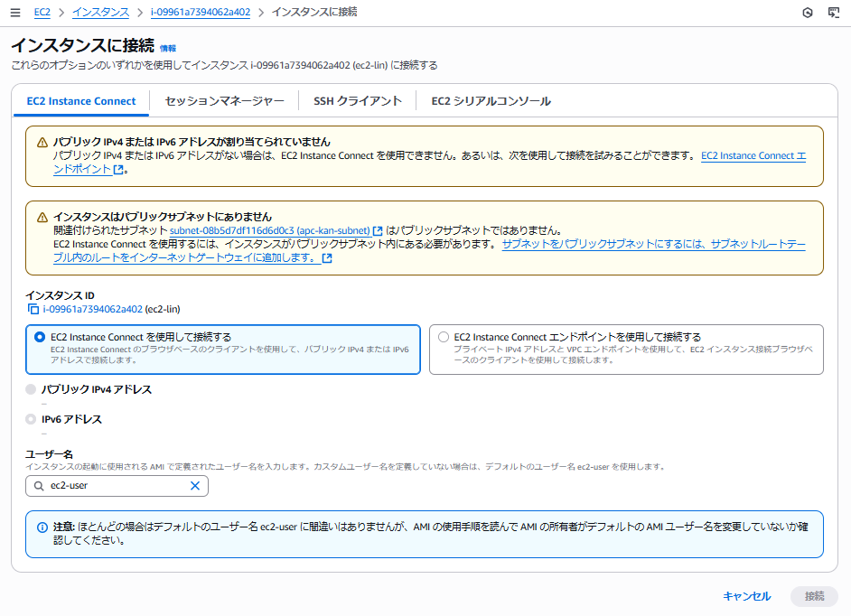This screenshot has height=616, width=851.
Task: Go to インスタンス breadcrumb link
Action: 101,12
